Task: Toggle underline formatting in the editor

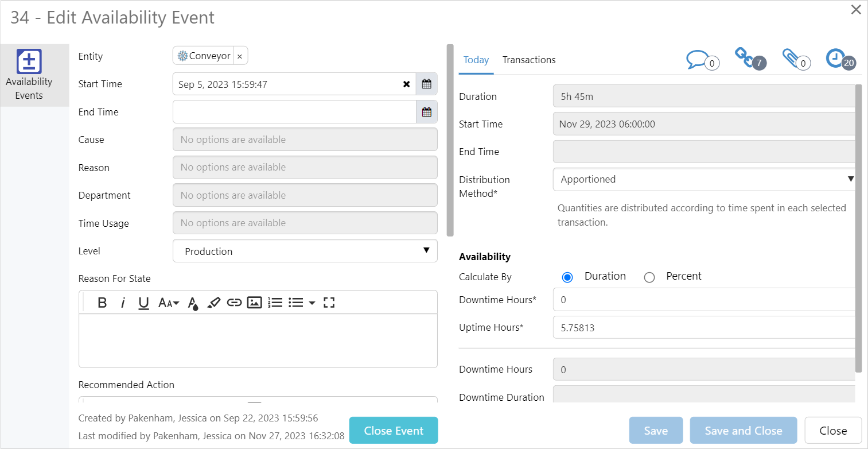Action: [x=144, y=303]
